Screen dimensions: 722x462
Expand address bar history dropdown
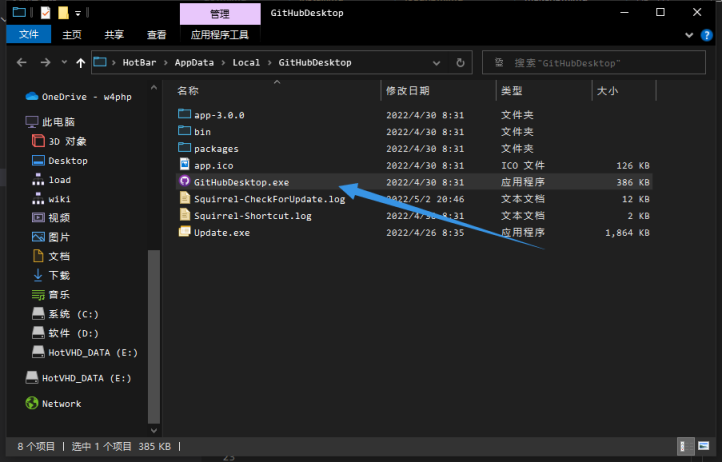(x=437, y=63)
